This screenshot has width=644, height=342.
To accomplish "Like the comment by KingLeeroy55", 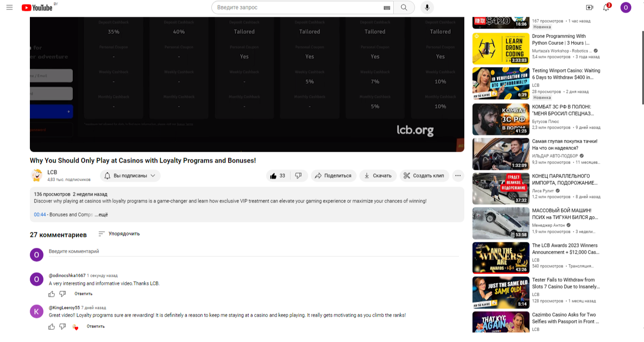I will pos(52,327).
